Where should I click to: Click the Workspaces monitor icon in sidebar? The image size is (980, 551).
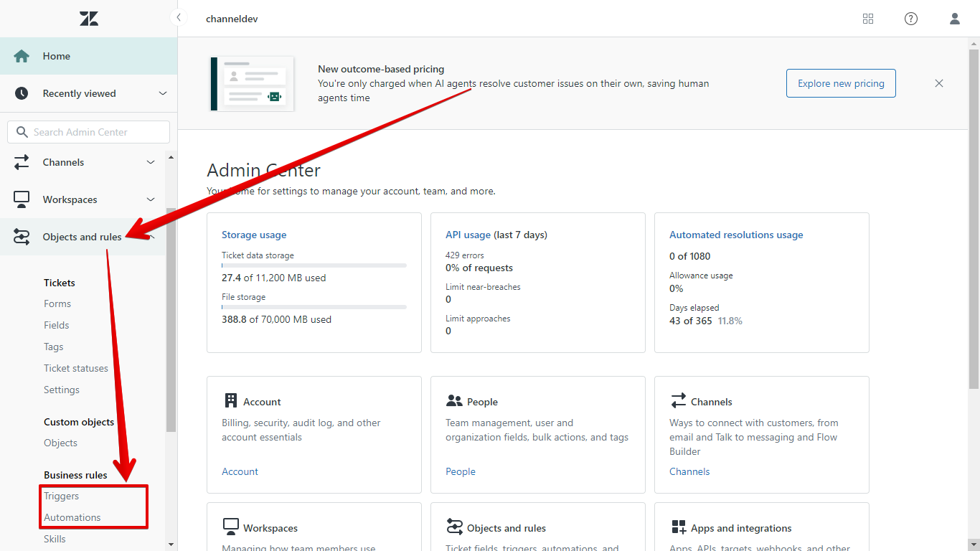point(22,199)
